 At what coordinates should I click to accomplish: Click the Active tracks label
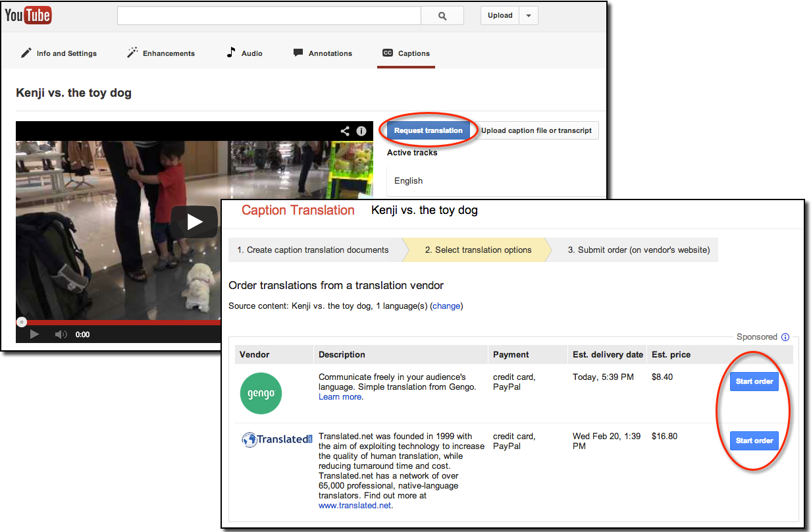(x=412, y=153)
